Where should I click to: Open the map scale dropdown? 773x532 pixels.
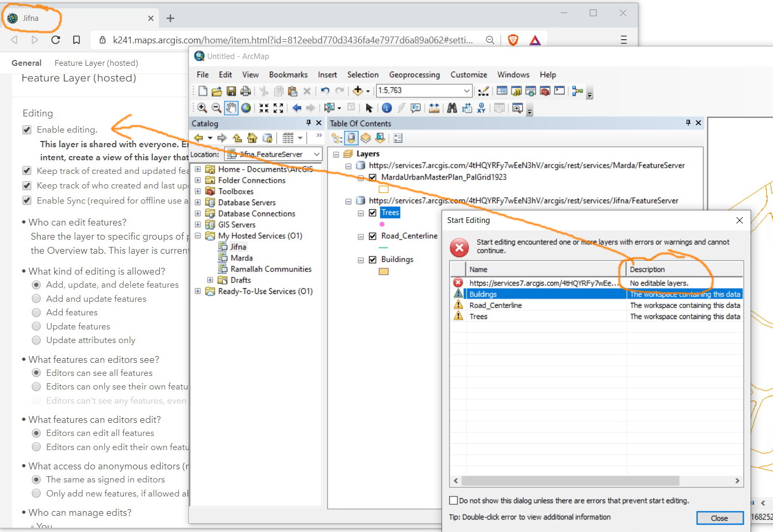click(467, 91)
